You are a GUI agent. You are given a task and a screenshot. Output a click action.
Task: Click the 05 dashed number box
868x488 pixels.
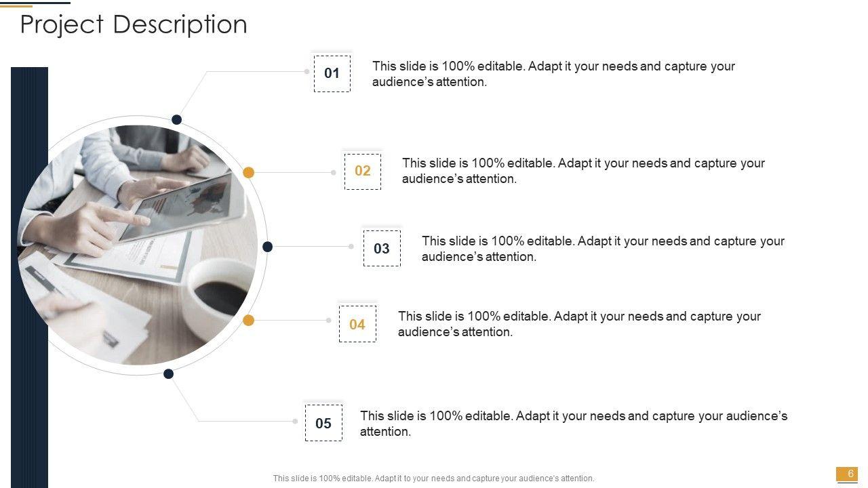tap(323, 423)
